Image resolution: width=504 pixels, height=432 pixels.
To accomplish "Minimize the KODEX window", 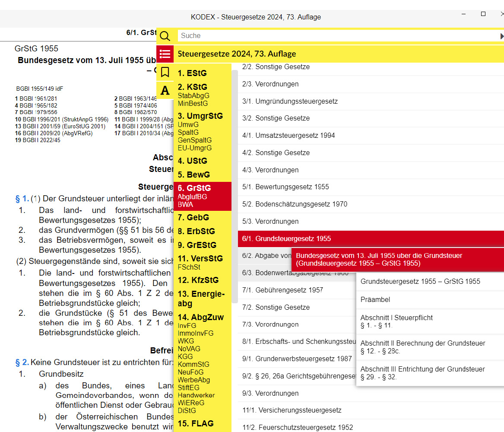I will [x=463, y=14].
